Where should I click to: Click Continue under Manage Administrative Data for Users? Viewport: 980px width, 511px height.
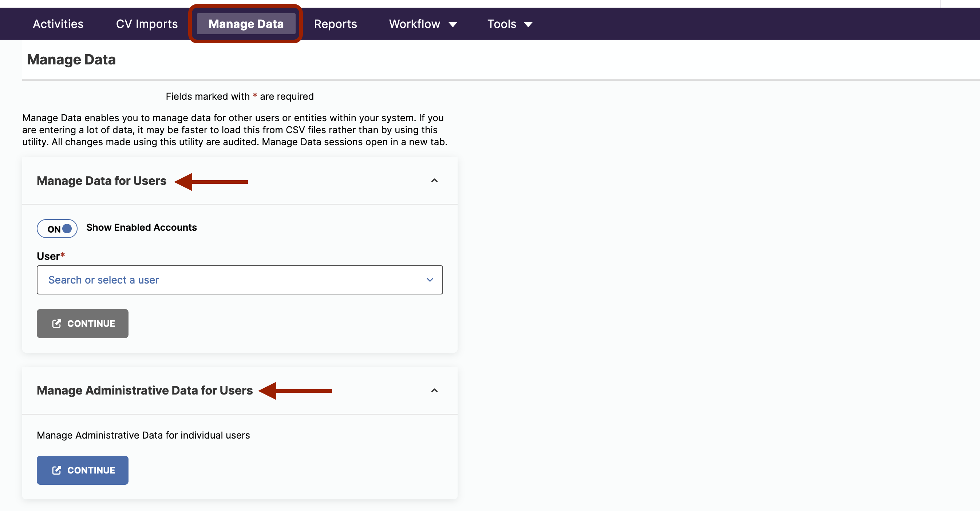coord(82,470)
